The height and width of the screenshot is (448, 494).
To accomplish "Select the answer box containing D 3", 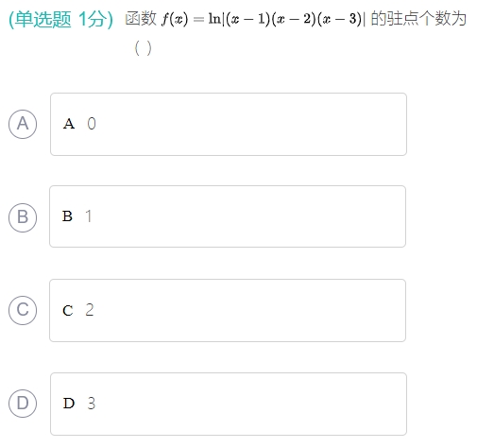I will [x=229, y=405].
